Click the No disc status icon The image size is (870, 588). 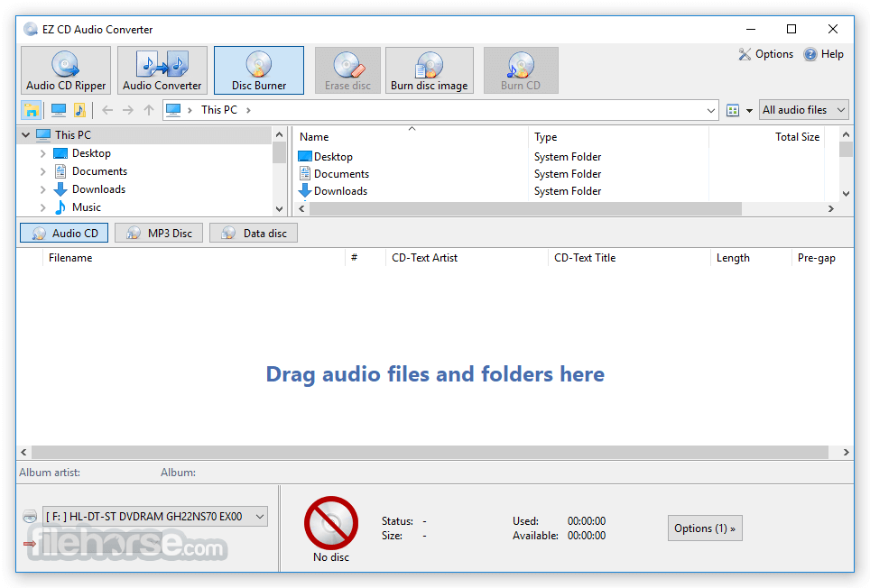[331, 523]
